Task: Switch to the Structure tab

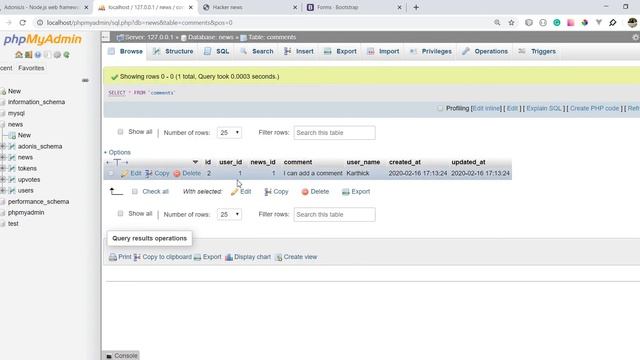Action: point(173,51)
